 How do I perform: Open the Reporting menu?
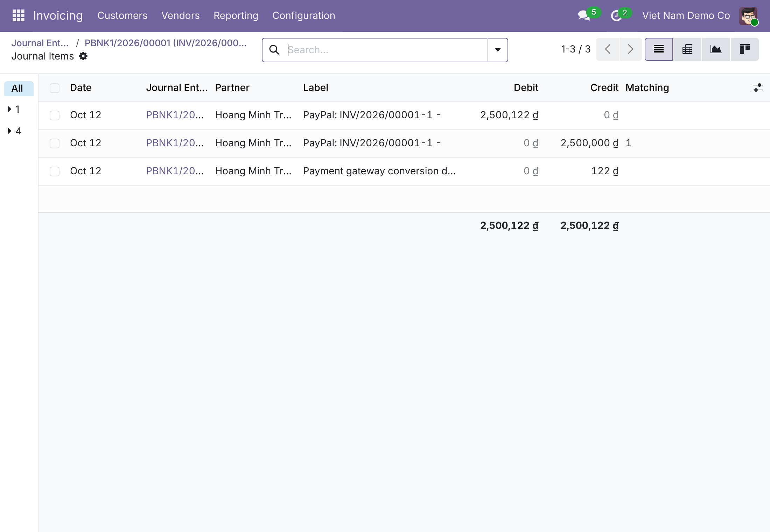(236, 15)
